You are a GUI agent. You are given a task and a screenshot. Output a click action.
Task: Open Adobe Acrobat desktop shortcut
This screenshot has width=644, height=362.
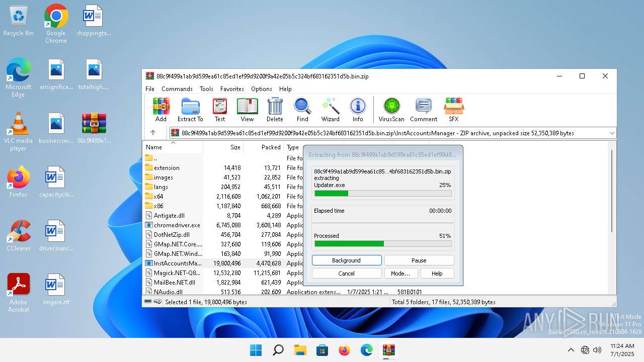pyautogui.click(x=19, y=293)
